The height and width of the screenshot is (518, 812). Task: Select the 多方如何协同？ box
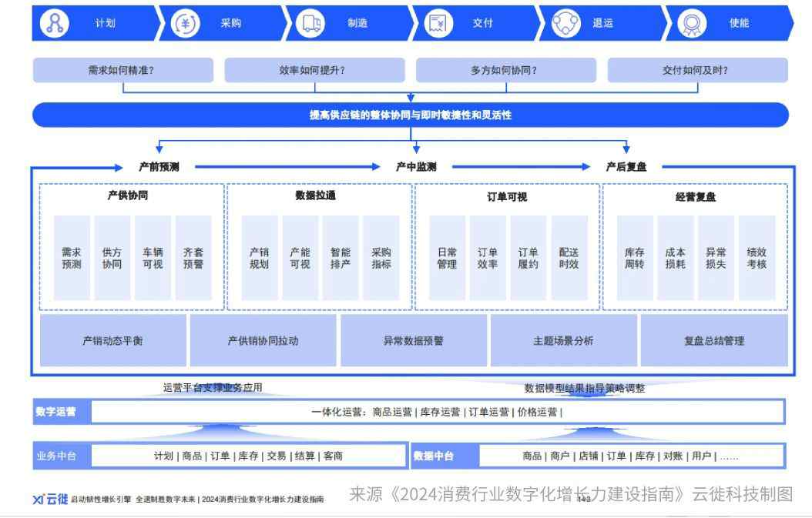[506, 70]
